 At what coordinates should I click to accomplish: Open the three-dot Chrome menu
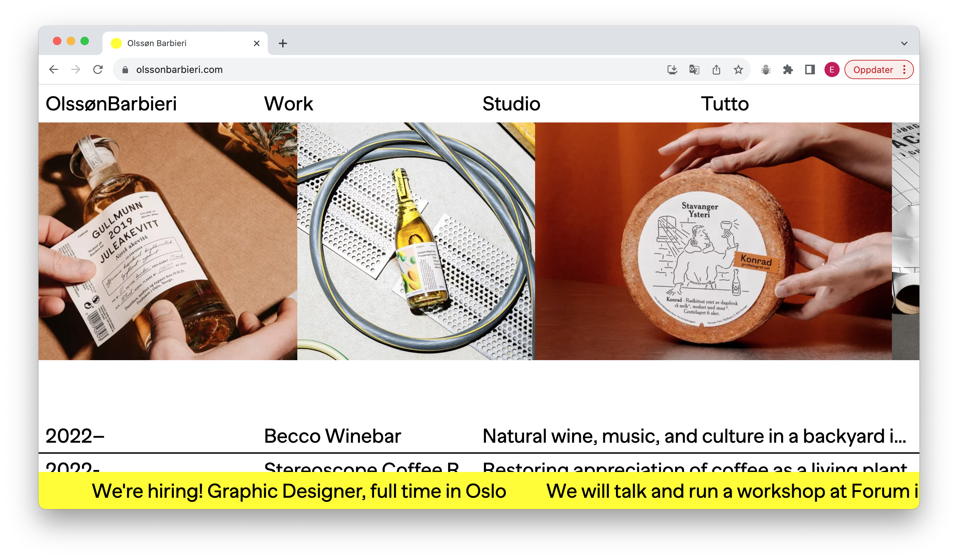[x=904, y=69]
